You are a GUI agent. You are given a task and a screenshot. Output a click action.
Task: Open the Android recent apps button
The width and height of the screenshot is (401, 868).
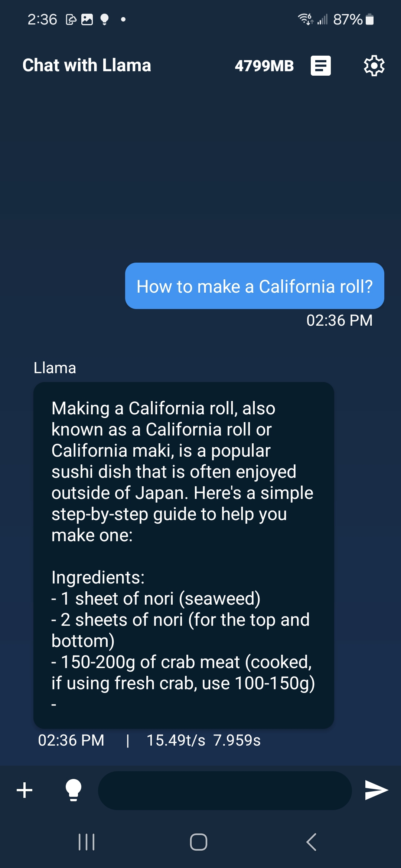pyautogui.click(x=87, y=842)
